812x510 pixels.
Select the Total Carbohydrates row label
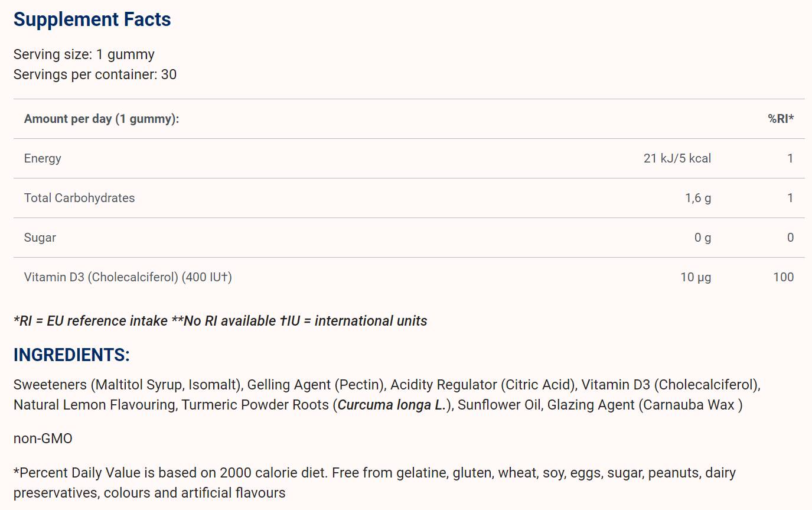point(79,198)
